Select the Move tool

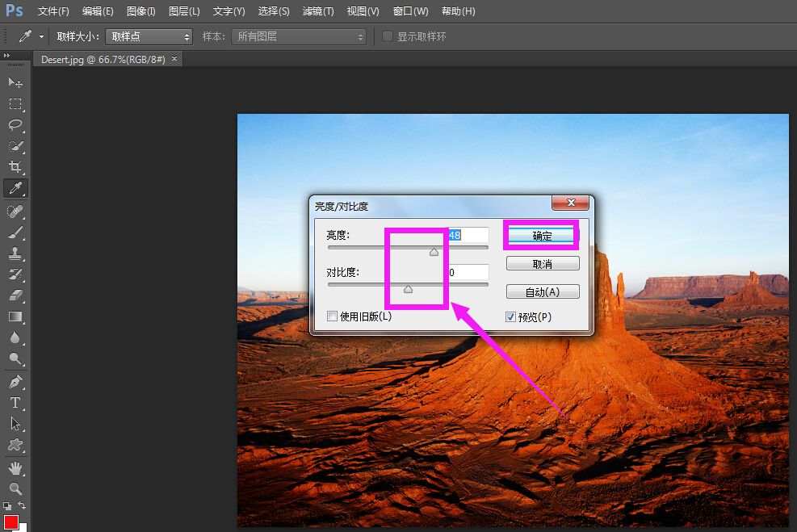tap(15, 82)
